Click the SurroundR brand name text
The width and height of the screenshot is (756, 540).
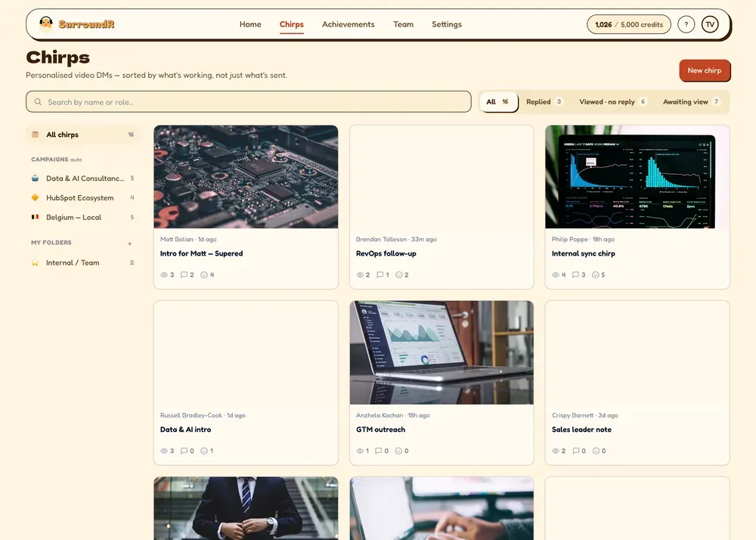[86, 24]
